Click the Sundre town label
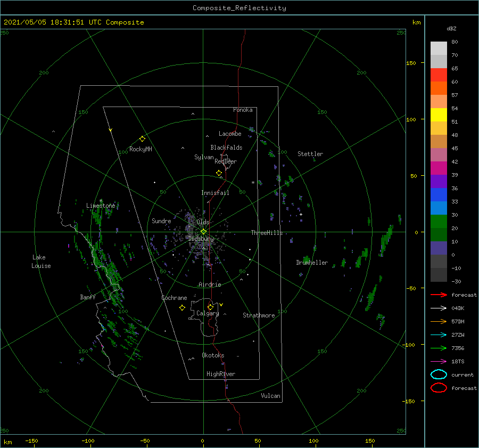 coord(161,221)
